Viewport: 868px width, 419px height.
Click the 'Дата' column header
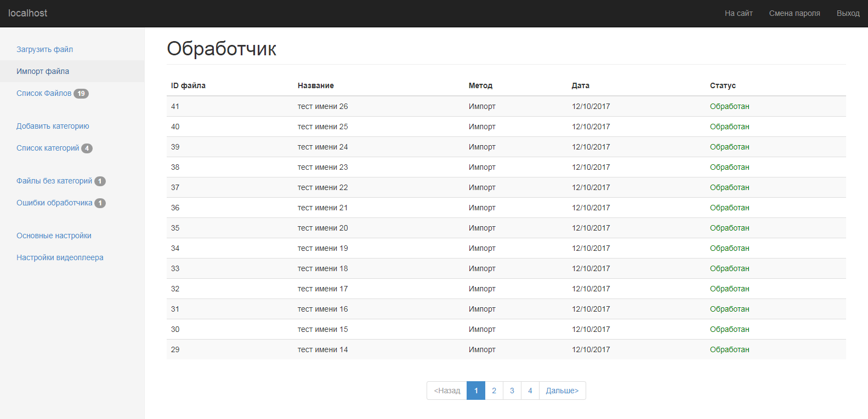click(581, 85)
